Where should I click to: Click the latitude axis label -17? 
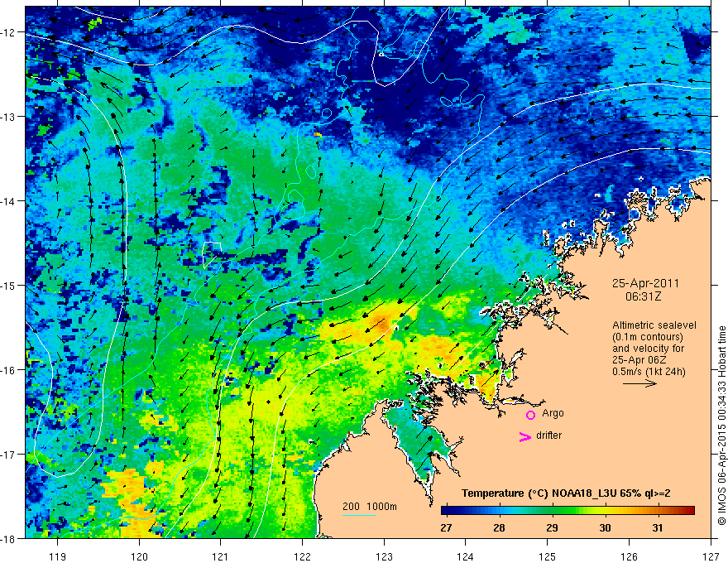click(x=9, y=455)
